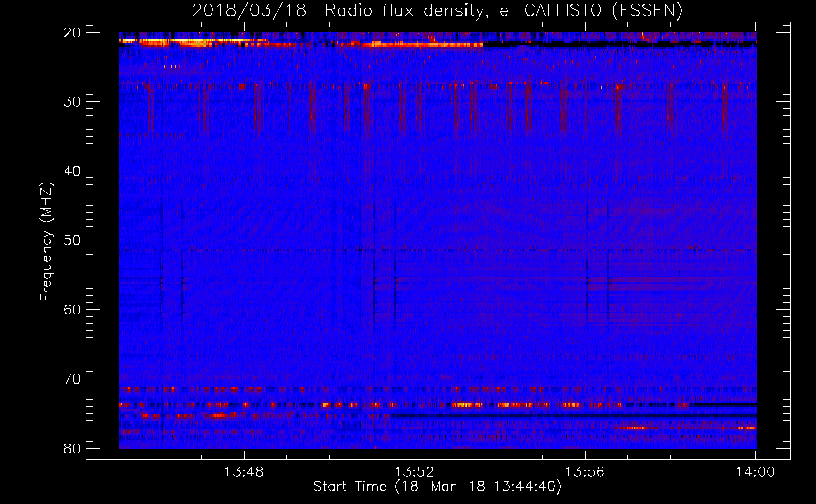
Task: Click the 70 frequency tick label
Action: (73, 379)
